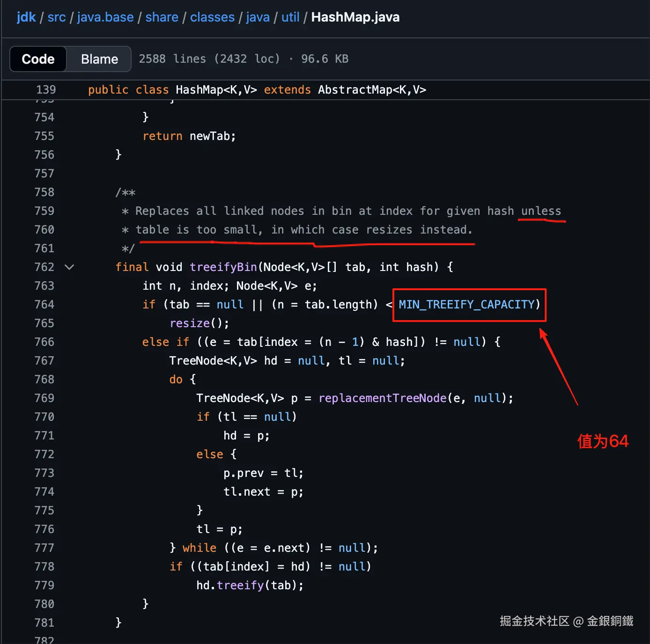Image resolution: width=650 pixels, height=644 pixels.
Task: Open the src breadcrumb link
Action: tap(57, 17)
